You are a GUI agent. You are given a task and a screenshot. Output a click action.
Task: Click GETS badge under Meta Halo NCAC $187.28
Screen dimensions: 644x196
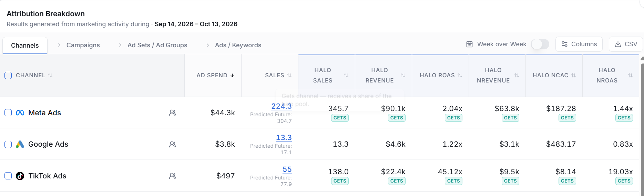point(567,118)
